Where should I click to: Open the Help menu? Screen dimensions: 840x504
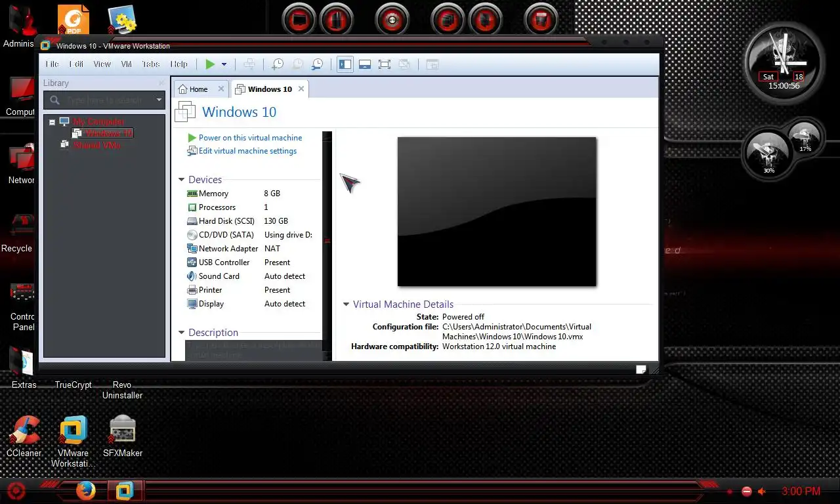click(x=178, y=64)
